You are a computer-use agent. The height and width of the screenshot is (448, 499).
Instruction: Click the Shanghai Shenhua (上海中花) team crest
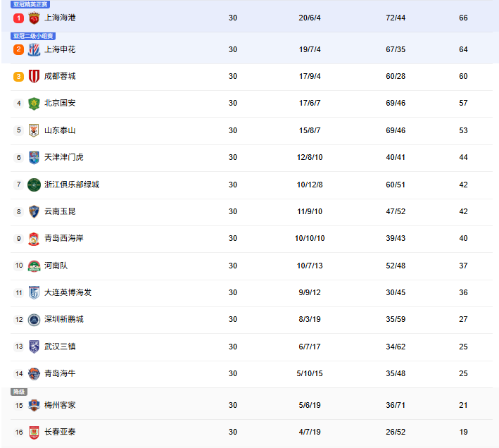pyautogui.click(x=34, y=49)
